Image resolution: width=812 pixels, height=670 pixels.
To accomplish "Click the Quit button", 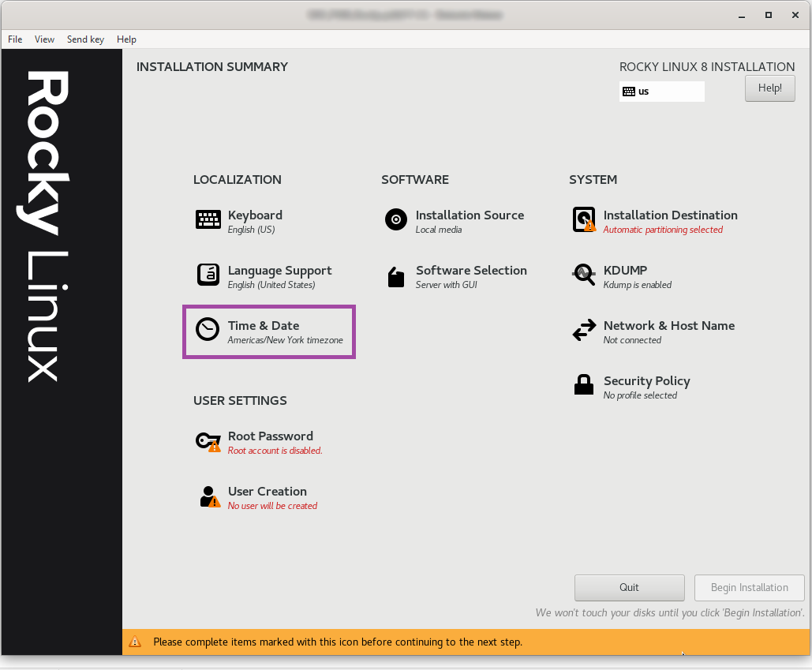I will [x=629, y=588].
